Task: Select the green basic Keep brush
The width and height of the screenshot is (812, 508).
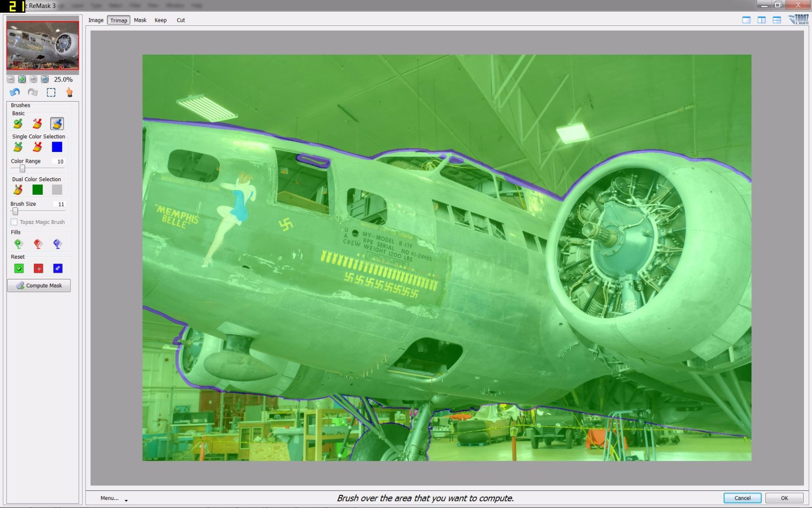Action: click(x=18, y=124)
